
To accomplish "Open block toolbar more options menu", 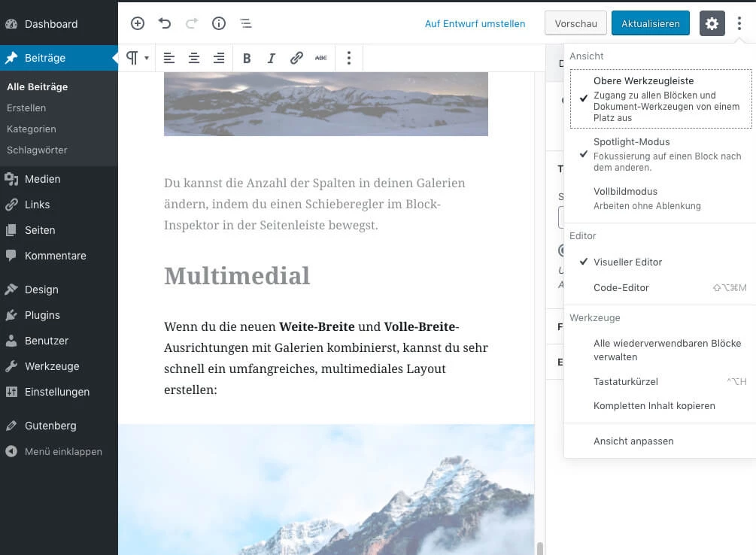I will click(x=348, y=58).
